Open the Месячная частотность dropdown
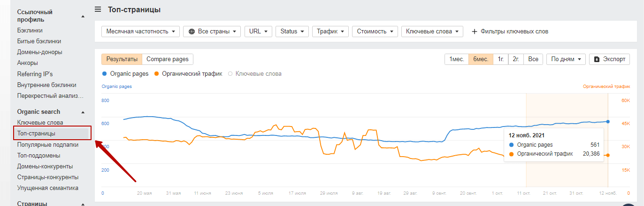 point(140,32)
